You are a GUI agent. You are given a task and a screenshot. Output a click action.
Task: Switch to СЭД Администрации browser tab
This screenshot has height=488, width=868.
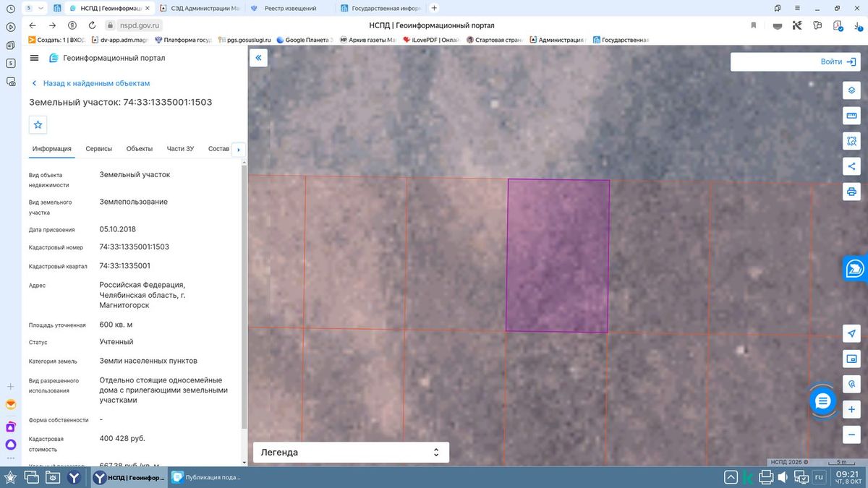200,8
